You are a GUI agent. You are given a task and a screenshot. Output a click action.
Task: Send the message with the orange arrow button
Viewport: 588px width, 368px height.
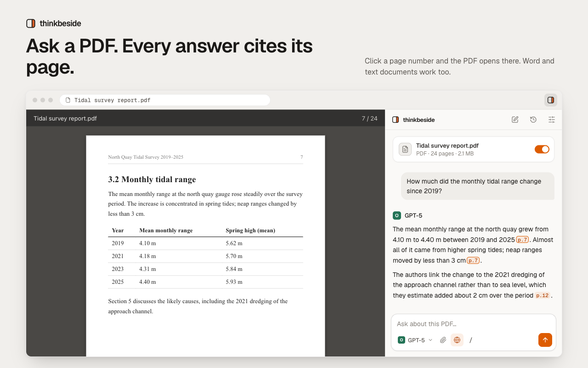(545, 340)
